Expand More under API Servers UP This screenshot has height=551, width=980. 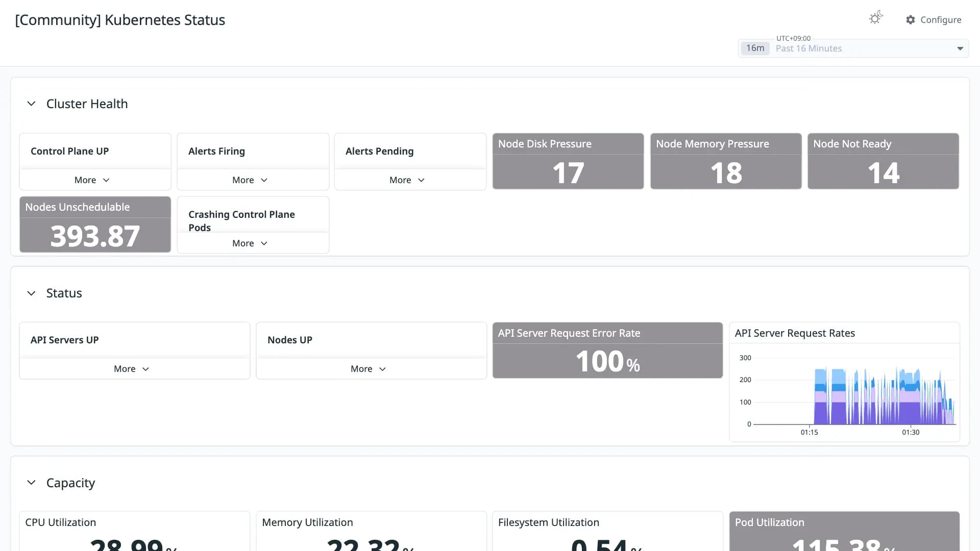131,369
